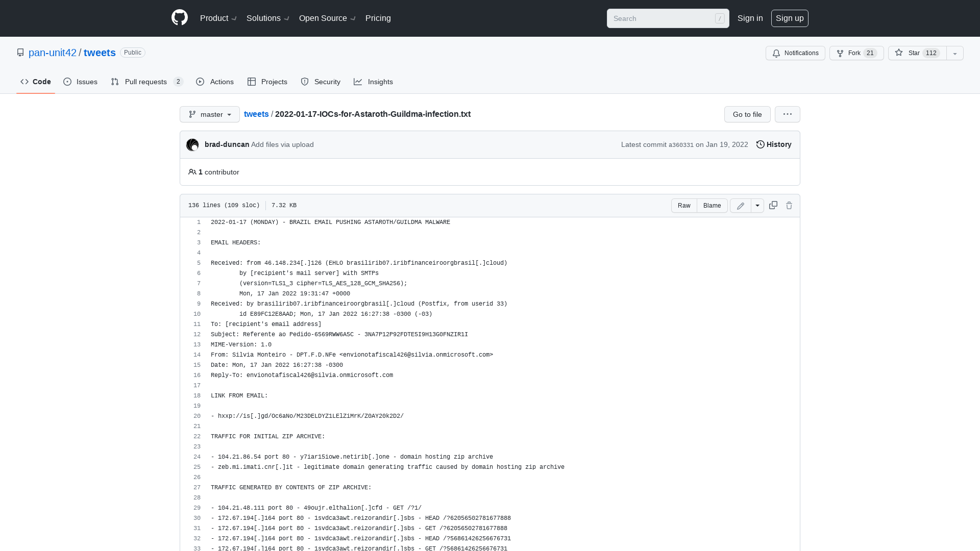The image size is (980, 551).
Task: Click the tweets breadcrumb link
Action: (x=256, y=114)
